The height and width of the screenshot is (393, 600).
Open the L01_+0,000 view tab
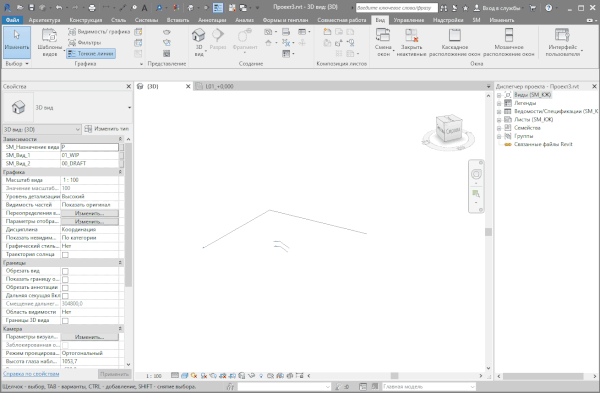pyautogui.click(x=219, y=86)
